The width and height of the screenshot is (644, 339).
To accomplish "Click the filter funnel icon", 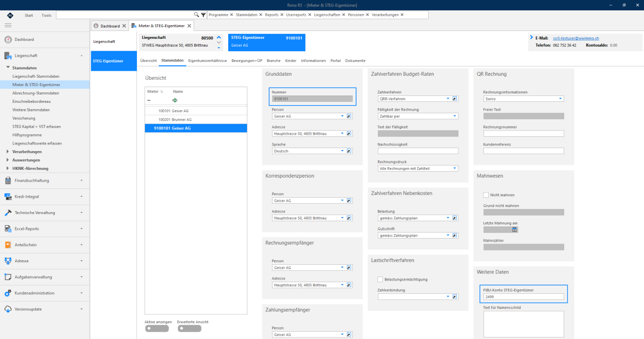I will (x=203, y=15).
